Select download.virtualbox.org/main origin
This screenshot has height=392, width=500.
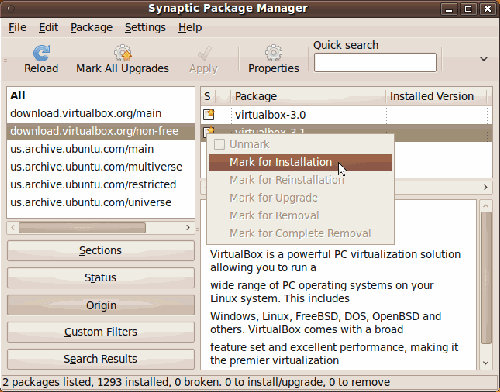click(101, 113)
